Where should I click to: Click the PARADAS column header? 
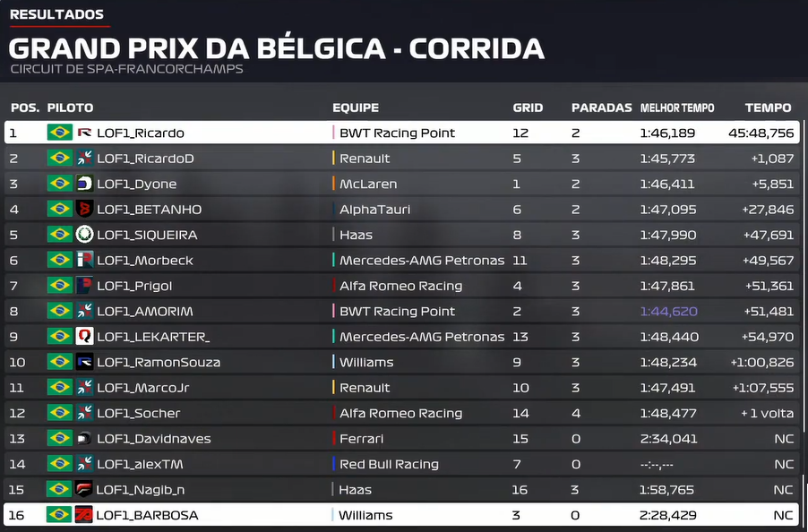[601, 108]
